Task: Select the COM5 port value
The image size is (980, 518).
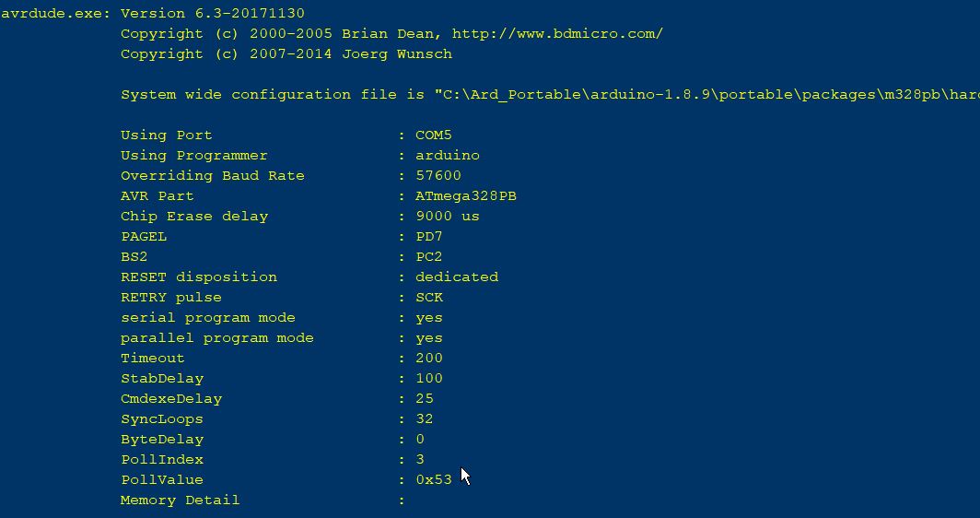Action: pyautogui.click(x=433, y=135)
